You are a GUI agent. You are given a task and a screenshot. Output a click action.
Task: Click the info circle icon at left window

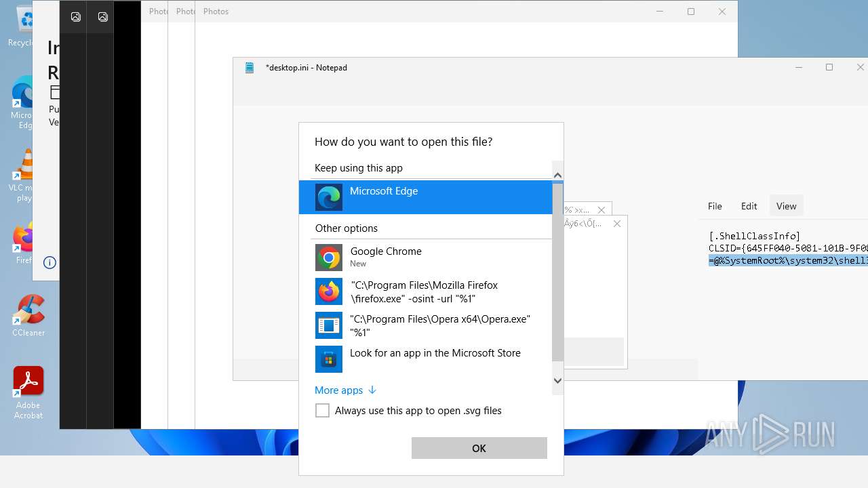coord(50,262)
